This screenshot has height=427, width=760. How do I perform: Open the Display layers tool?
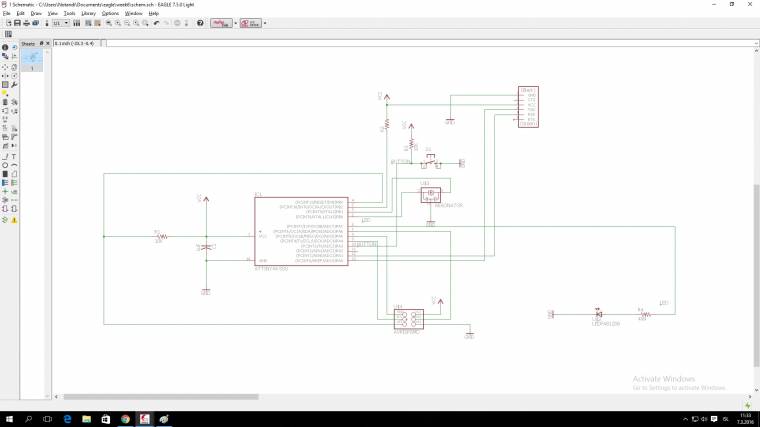point(5,56)
